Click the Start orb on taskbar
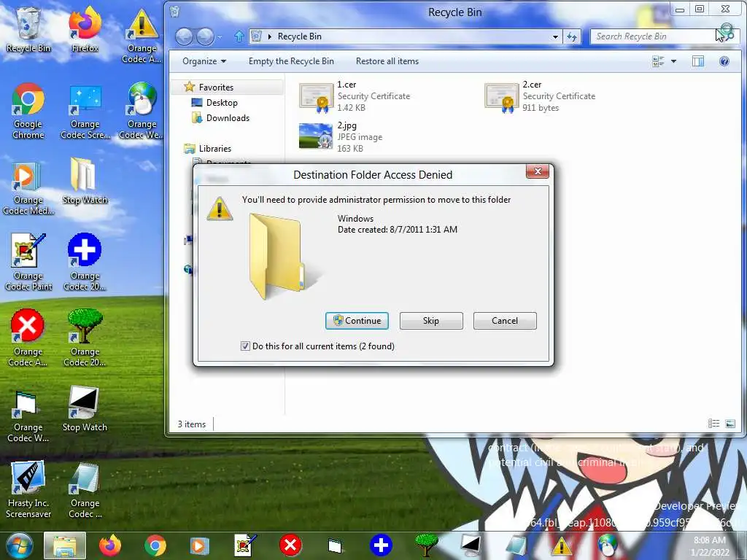 coord(19,545)
